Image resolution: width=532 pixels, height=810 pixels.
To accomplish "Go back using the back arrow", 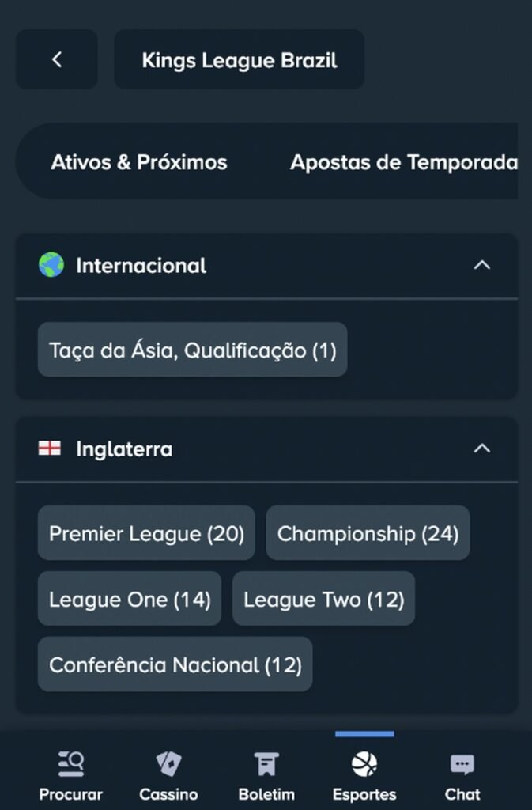I will (x=56, y=59).
